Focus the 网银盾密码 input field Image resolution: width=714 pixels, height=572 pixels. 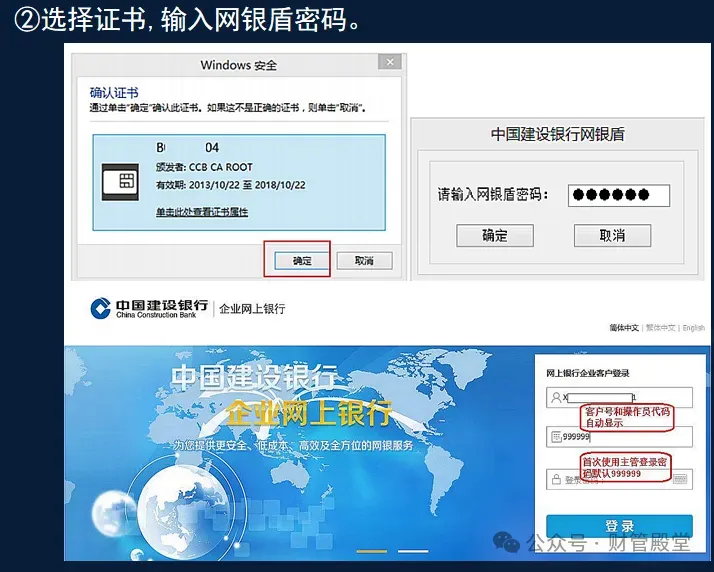tap(619, 195)
